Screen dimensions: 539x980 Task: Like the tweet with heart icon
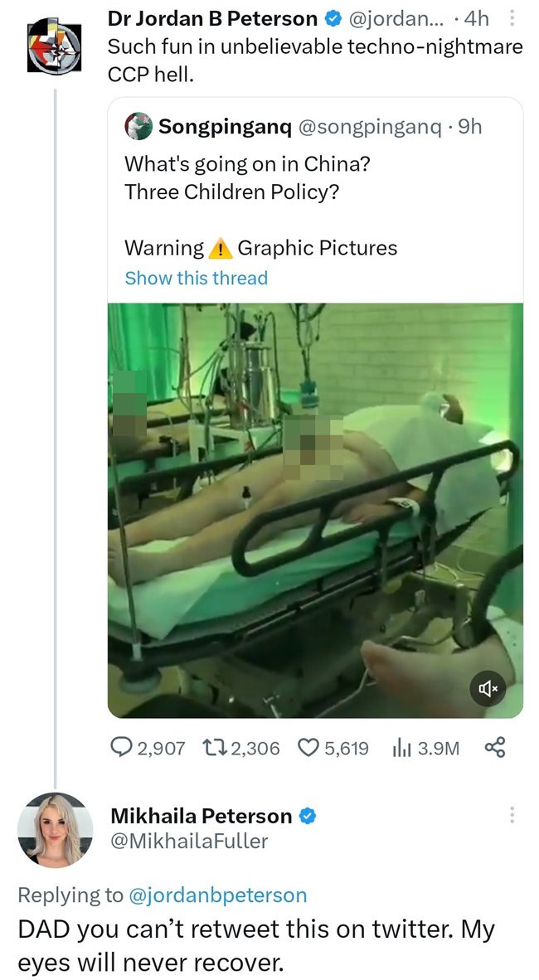click(308, 748)
